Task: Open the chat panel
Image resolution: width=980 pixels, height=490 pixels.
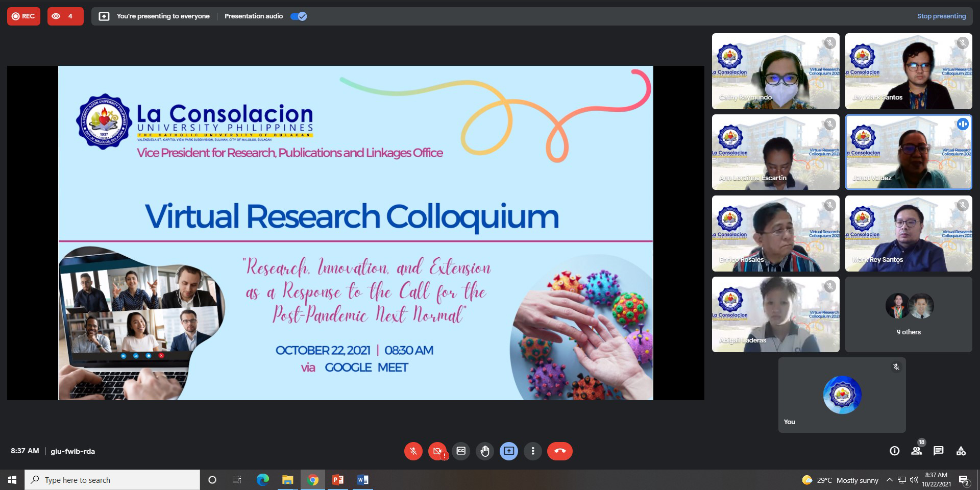Action: click(x=938, y=451)
